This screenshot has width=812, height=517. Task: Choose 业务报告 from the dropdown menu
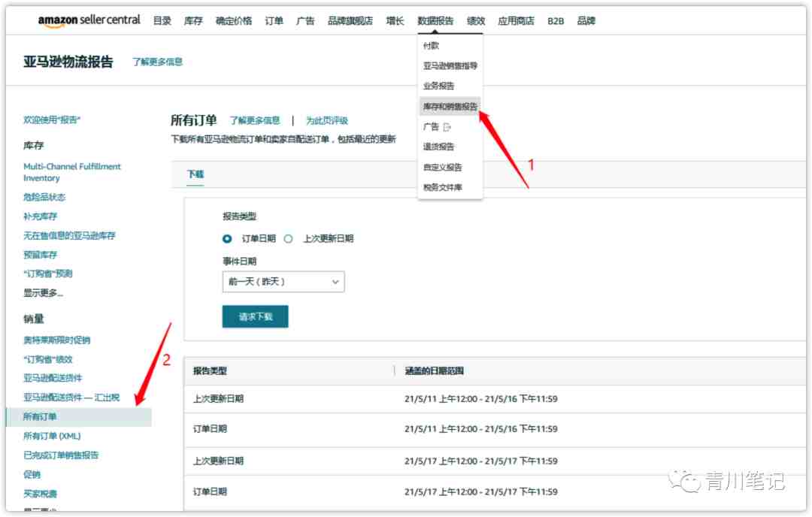tap(438, 86)
